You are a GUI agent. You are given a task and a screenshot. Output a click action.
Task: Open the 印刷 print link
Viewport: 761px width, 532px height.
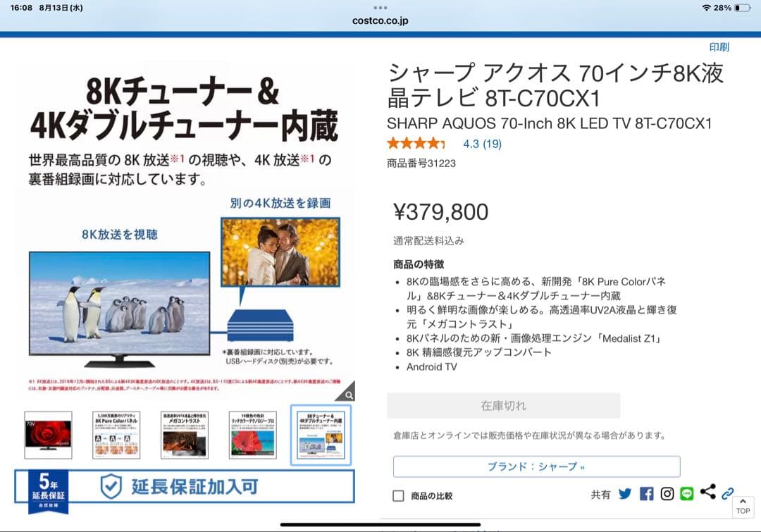(719, 47)
